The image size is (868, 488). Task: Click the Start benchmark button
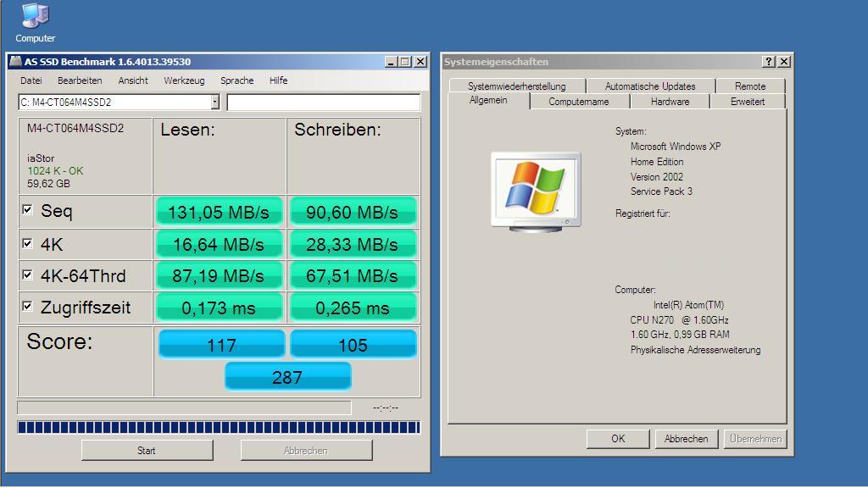tap(147, 451)
